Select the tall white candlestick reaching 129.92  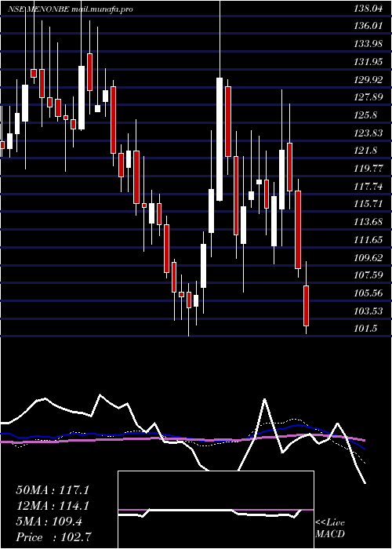[x=220, y=139]
